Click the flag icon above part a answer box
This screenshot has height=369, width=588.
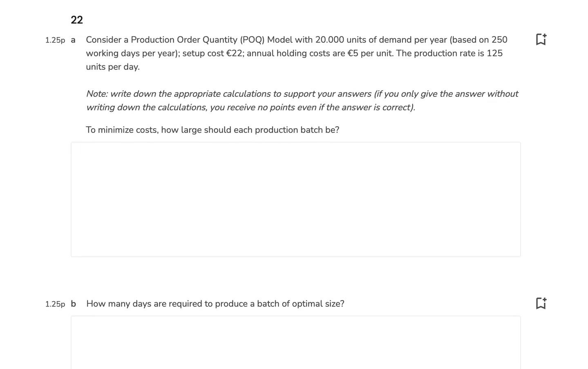(x=541, y=40)
